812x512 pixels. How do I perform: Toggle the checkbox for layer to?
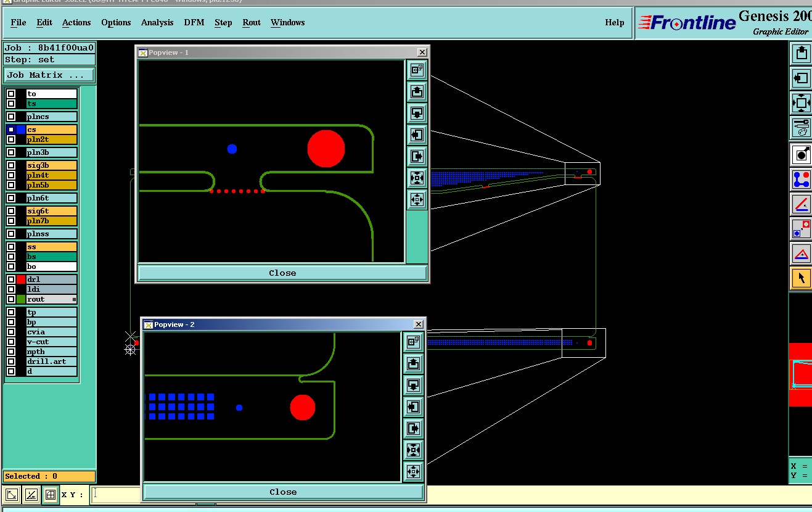tap(11, 94)
